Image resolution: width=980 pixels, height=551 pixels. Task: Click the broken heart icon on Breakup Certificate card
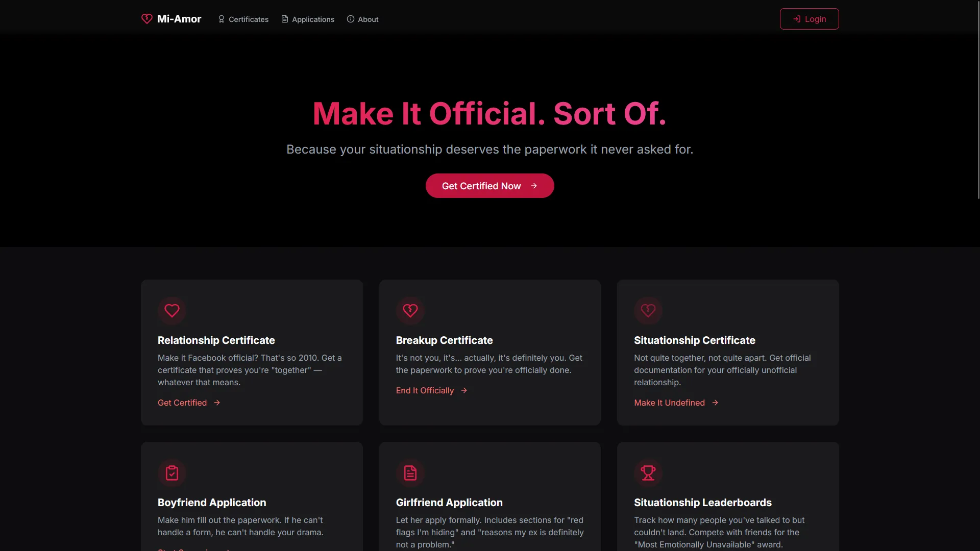410,311
